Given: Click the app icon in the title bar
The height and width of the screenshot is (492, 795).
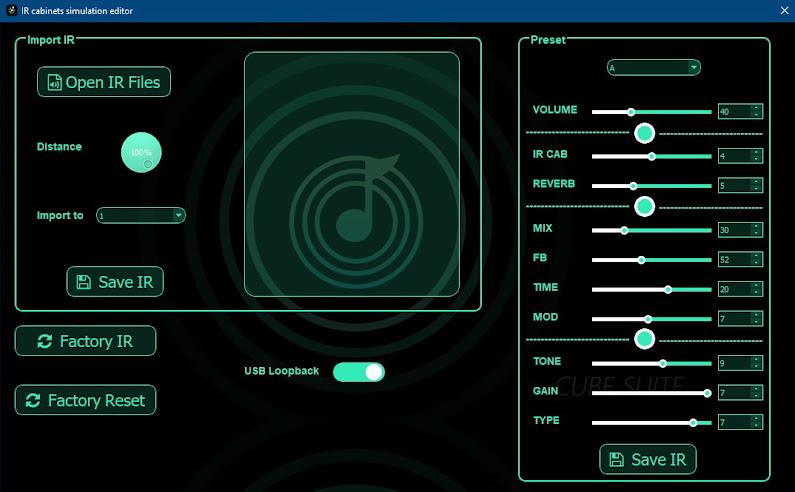Looking at the screenshot, I should click(x=12, y=10).
